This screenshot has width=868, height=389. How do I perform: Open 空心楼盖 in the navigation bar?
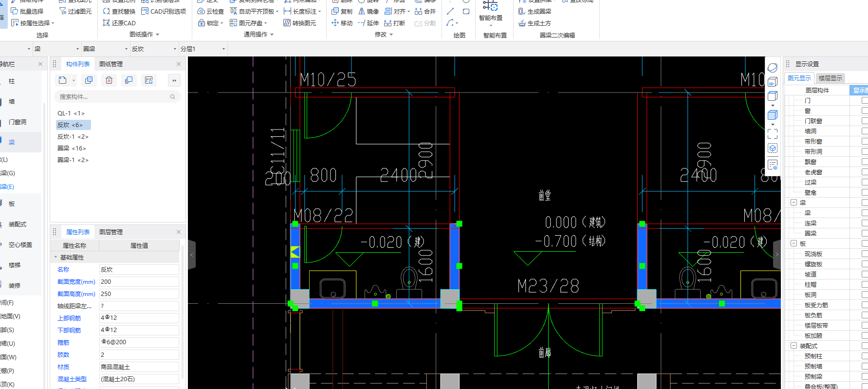[x=20, y=244]
